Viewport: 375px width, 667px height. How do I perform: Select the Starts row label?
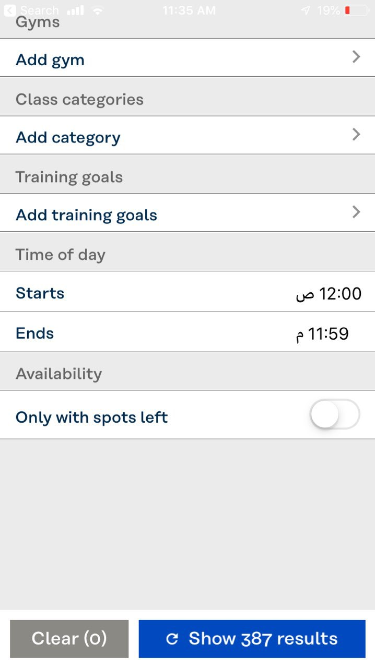coord(40,293)
